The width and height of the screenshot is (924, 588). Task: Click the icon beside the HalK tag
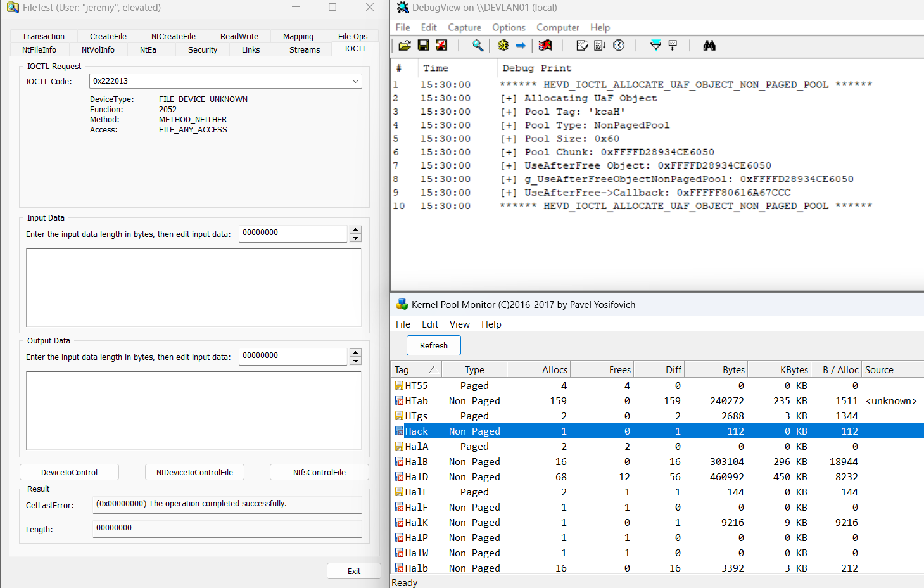point(399,522)
